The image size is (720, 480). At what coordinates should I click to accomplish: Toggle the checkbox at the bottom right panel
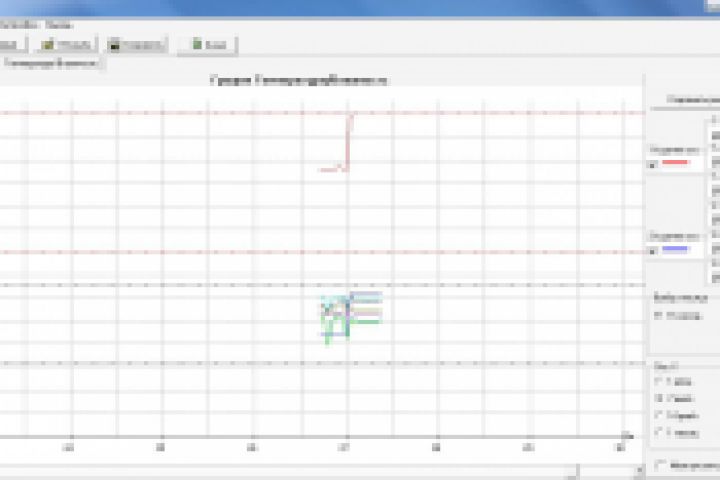pyautogui.click(x=660, y=464)
